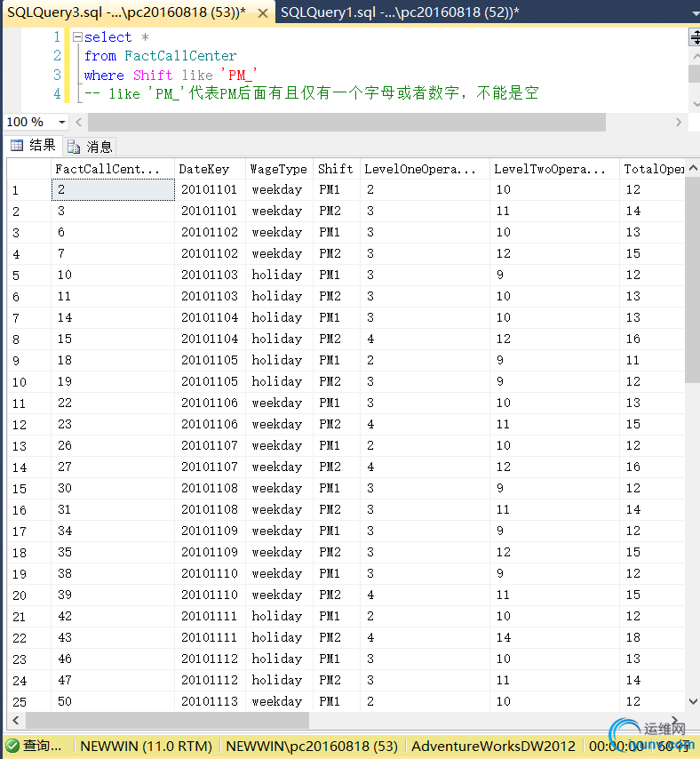Click the comment on line 4
Image resolution: width=700 pixels, height=759 pixels.
[x=311, y=93]
